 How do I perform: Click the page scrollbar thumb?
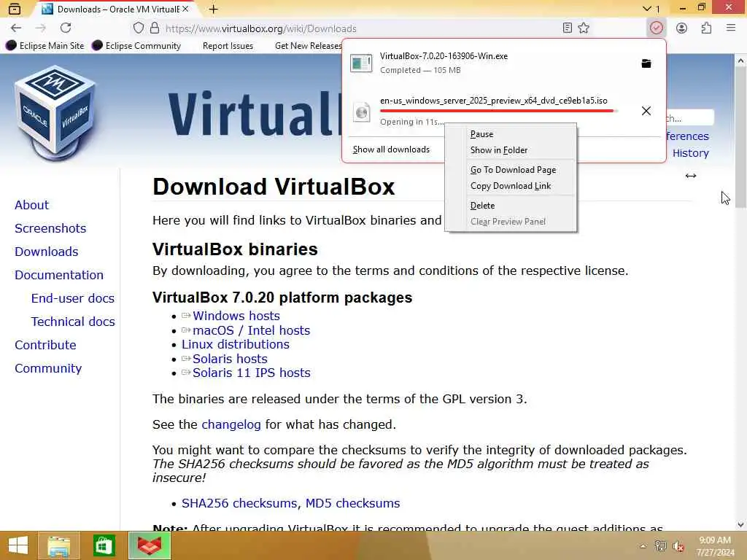740,138
